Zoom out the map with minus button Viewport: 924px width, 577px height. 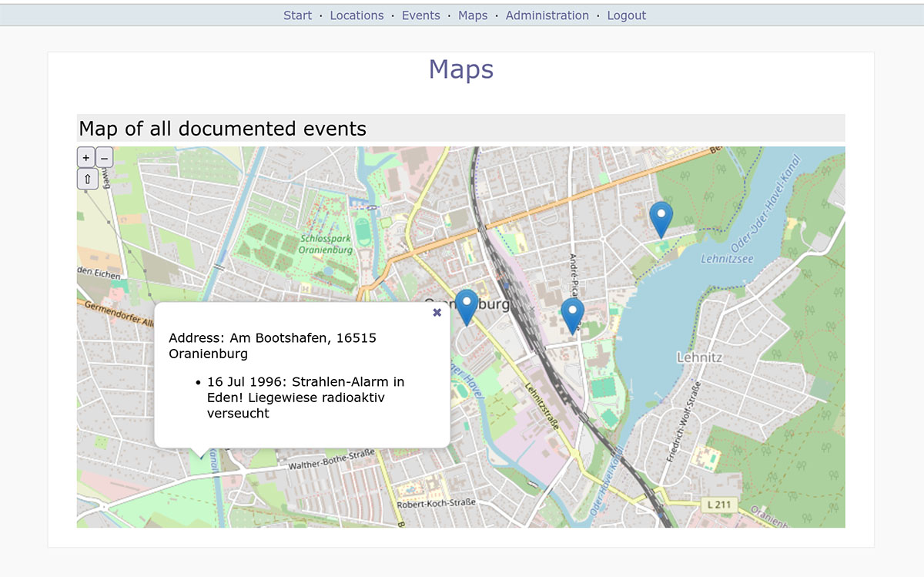[x=104, y=158]
